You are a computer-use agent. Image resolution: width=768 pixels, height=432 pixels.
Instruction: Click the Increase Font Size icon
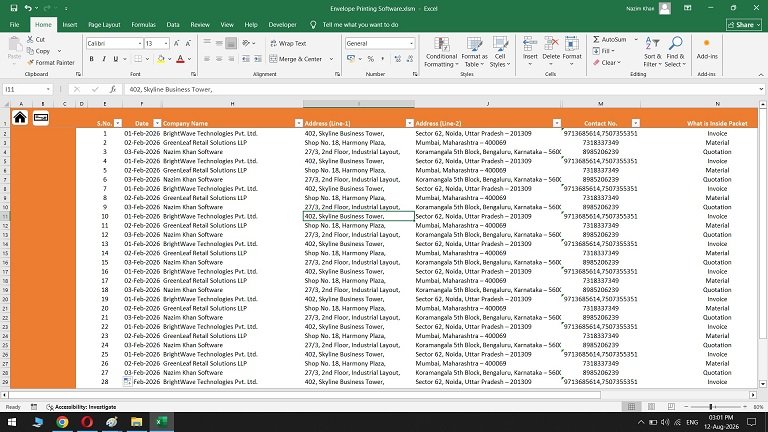(176, 43)
